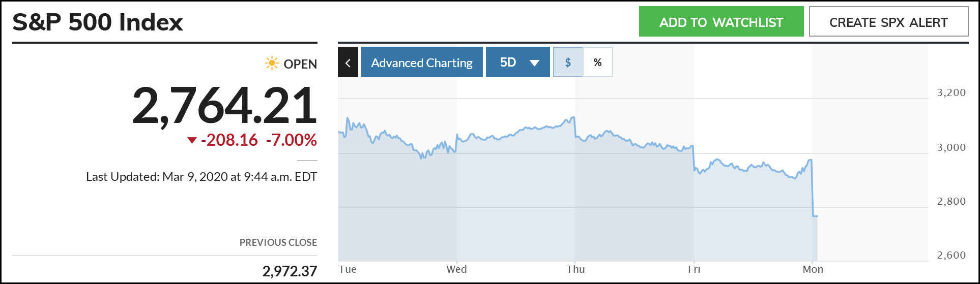Image resolution: width=980 pixels, height=284 pixels.
Task: Click the S&P 500 Index heading
Action: 98,22
